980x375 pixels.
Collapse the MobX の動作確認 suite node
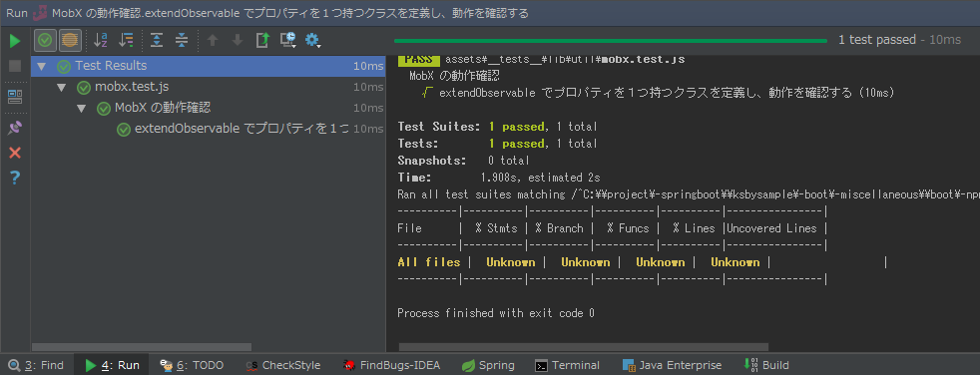tap(81, 108)
